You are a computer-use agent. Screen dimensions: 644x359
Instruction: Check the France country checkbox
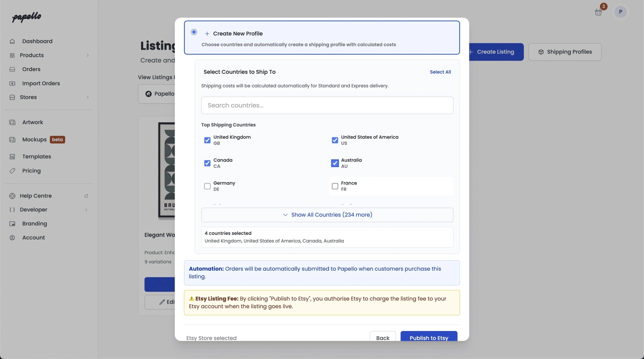click(335, 186)
